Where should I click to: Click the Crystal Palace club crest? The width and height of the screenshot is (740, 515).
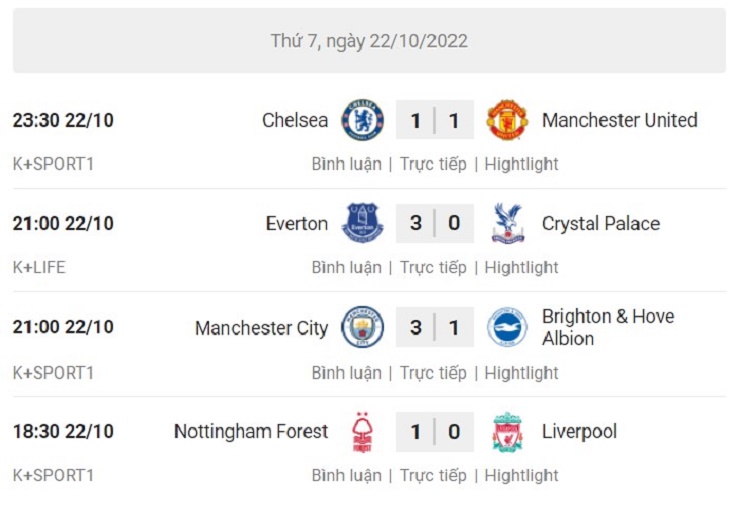point(507,223)
